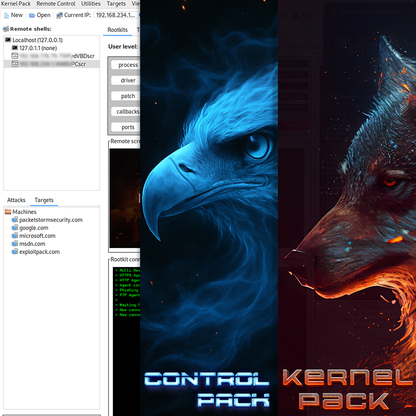
Task: Click the User level label
Action: pos(123,47)
